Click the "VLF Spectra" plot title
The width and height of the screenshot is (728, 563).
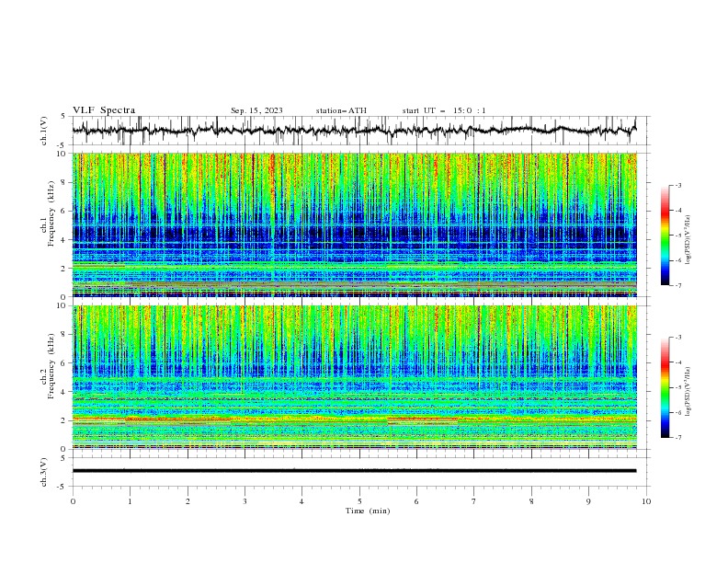coord(104,110)
